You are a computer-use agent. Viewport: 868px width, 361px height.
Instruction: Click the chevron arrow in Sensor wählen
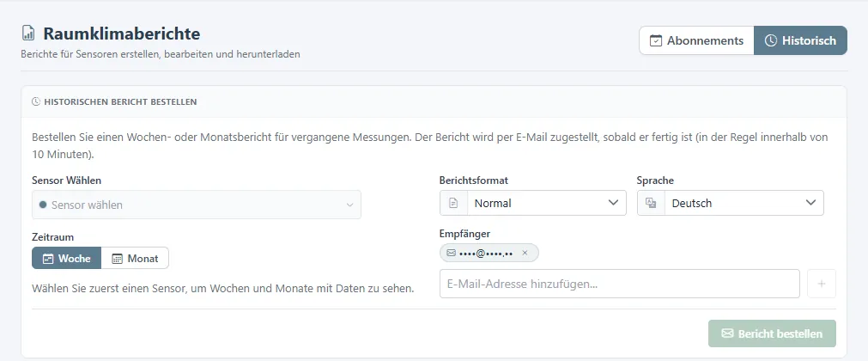349,205
